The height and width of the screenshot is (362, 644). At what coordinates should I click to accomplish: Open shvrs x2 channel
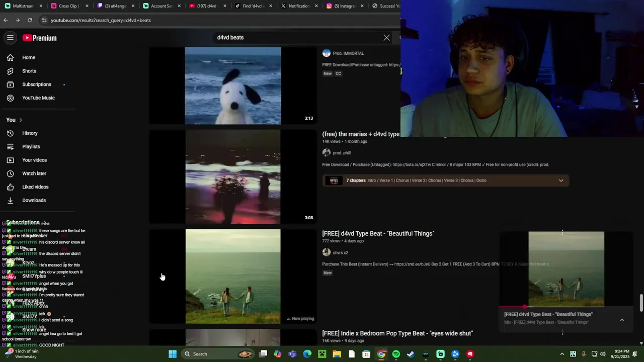pyautogui.click(x=340, y=252)
